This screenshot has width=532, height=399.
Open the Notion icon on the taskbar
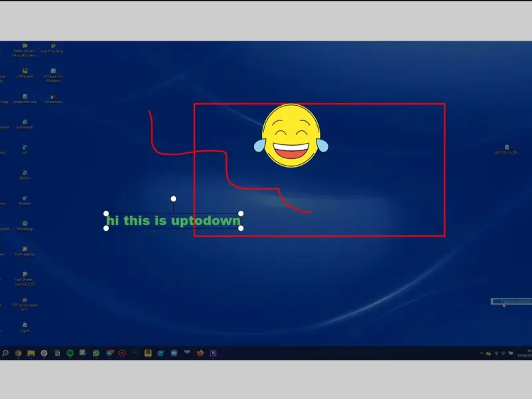57,353
